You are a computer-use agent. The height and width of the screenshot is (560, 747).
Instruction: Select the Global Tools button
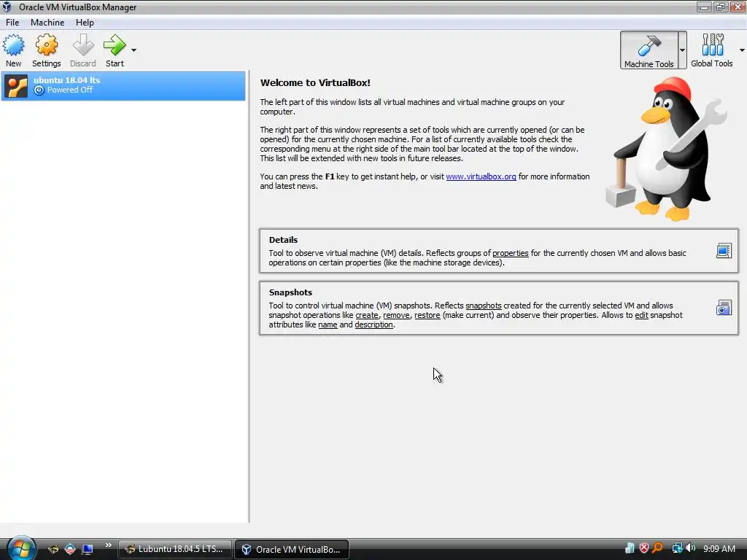click(712, 50)
